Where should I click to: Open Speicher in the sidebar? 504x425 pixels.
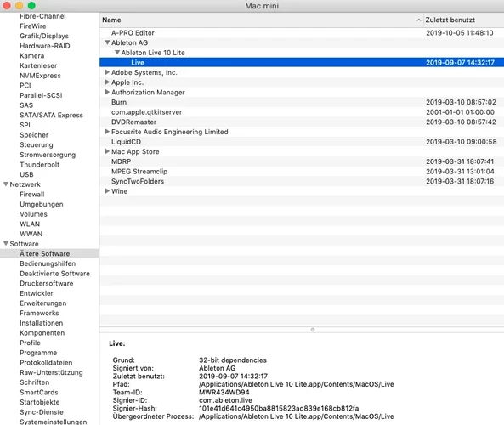[34, 135]
